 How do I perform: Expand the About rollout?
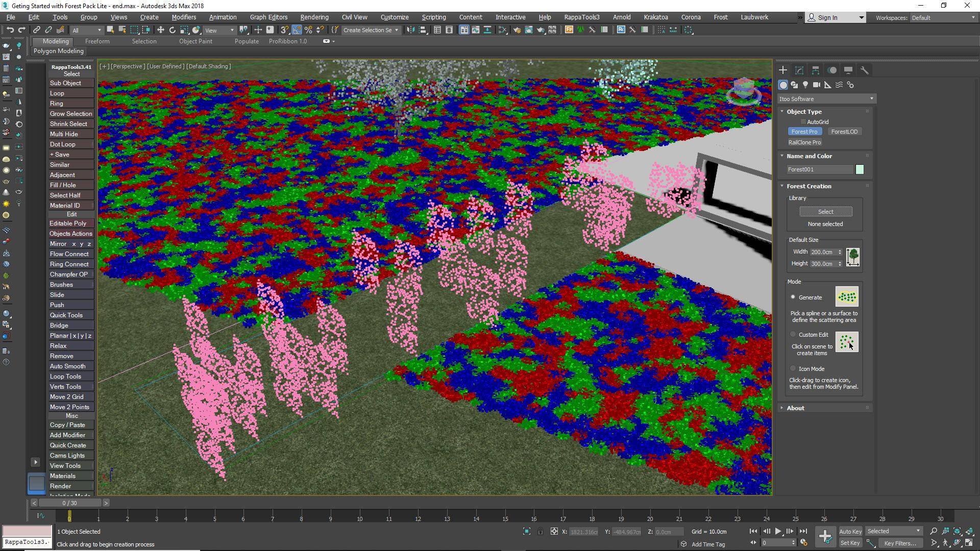click(x=795, y=408)
